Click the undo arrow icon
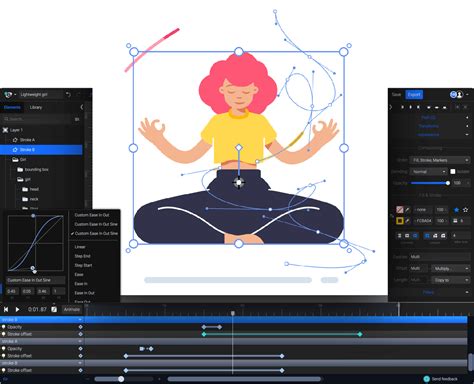The image size is (474, 384). point(68,95)
